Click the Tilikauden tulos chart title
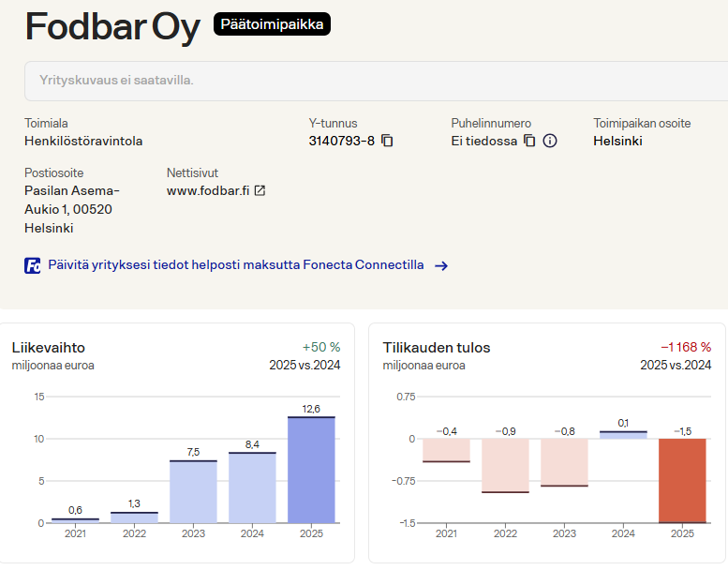The image size is (728, 570). (x=437, y=348)
